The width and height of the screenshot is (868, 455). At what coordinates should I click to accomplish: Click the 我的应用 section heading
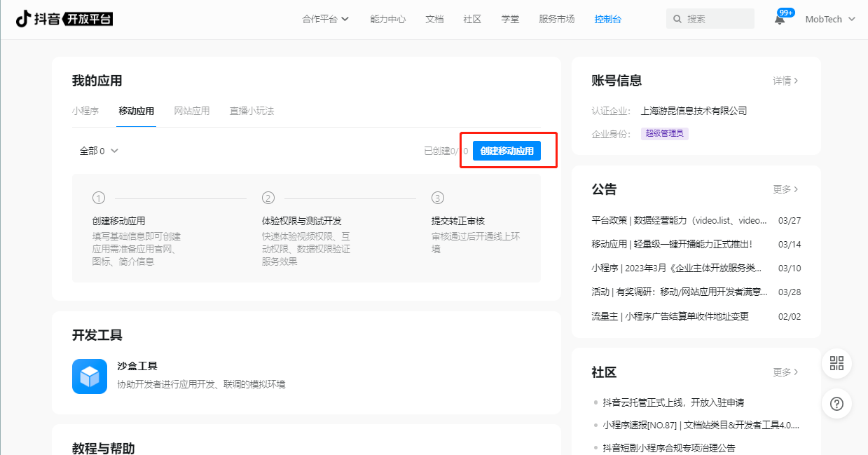(97, 81)
